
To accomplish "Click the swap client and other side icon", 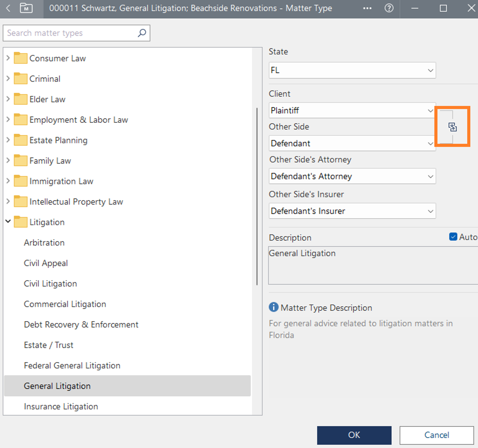I will (x=452, y=127).
